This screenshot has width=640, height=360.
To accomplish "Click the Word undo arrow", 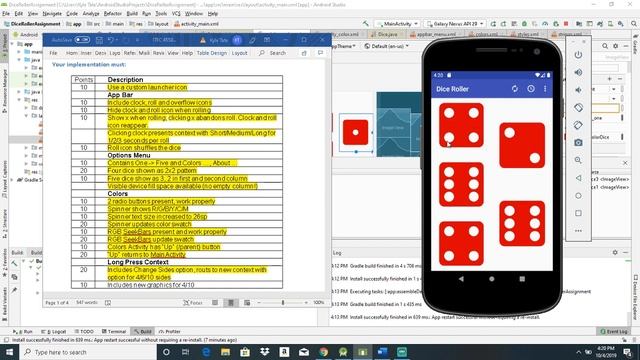I will point(111,40).
